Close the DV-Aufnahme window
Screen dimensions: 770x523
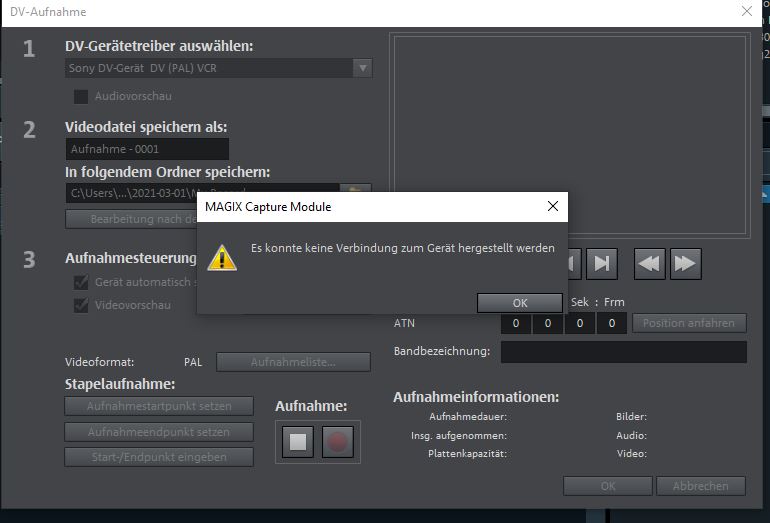(746, 11)
